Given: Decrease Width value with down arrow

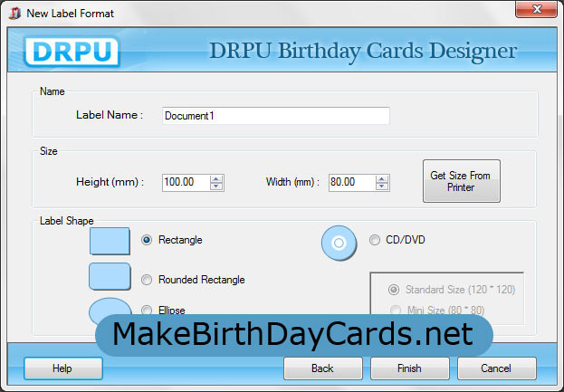Looking at the screenshot, I should tap(382, 186).
